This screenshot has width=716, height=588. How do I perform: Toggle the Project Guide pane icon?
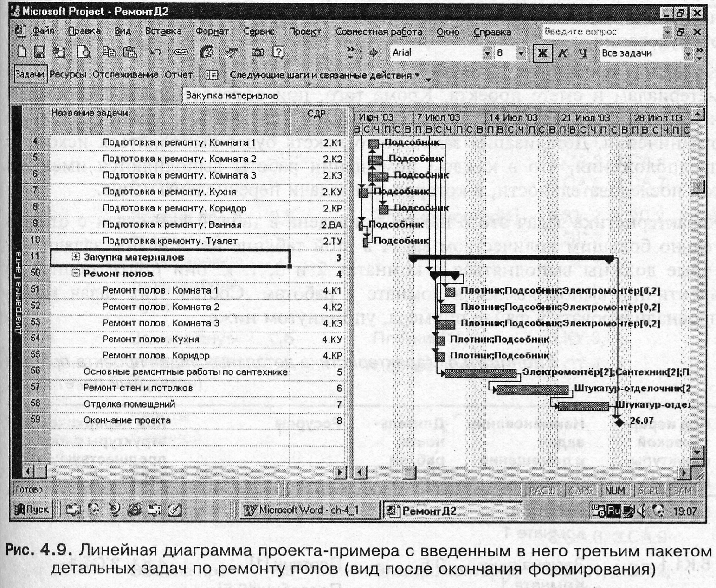[x=212, y=75]
